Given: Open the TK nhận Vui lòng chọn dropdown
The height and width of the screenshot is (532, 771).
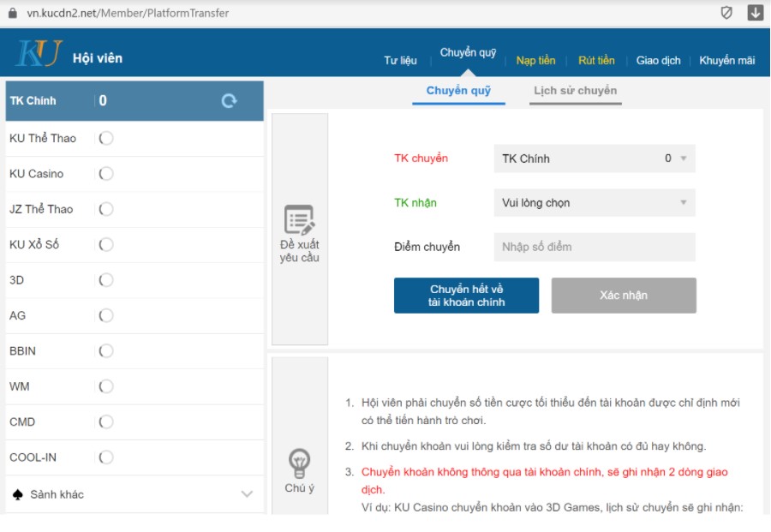Looking at the screenshot, I should (x=595, y=202).
